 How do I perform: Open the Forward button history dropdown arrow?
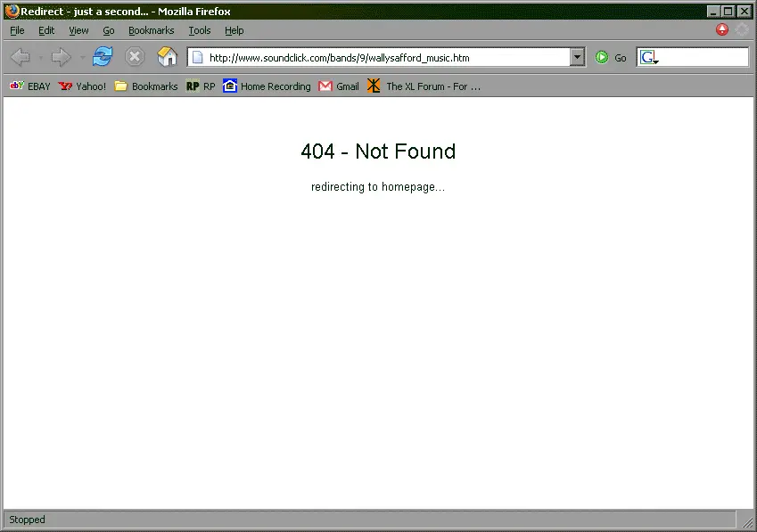click(83, 58)
